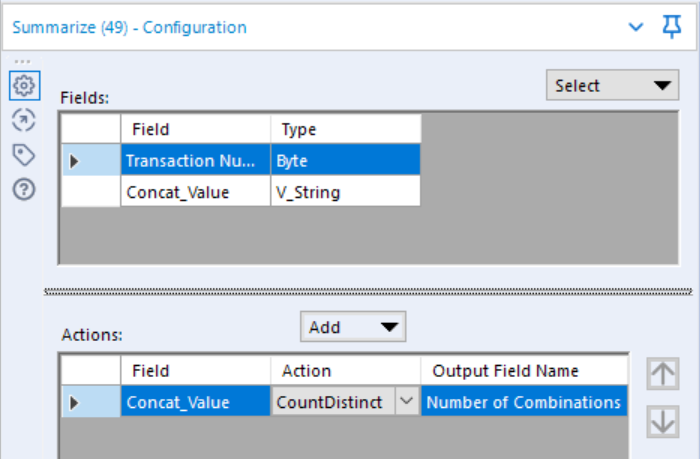700x459 pixels.
Task: Pin the Configuration window
Action: 671,27
